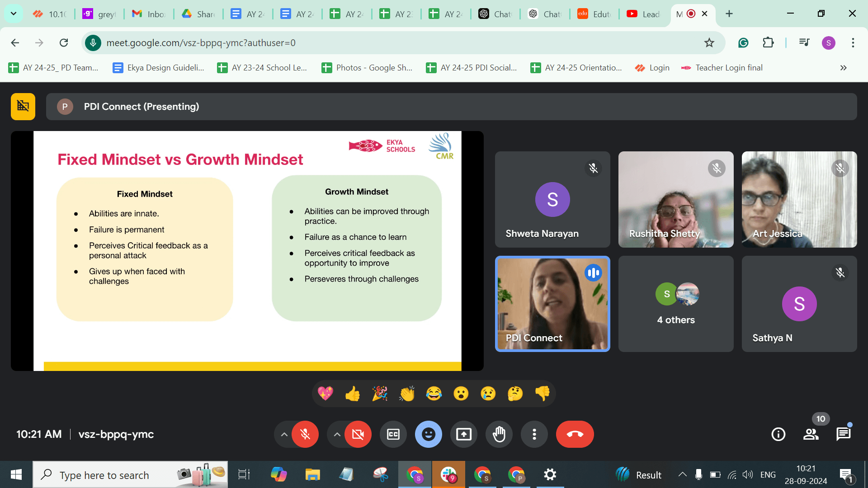Open volume control in system tray
The image size is (868, 488).
point(748,474)
